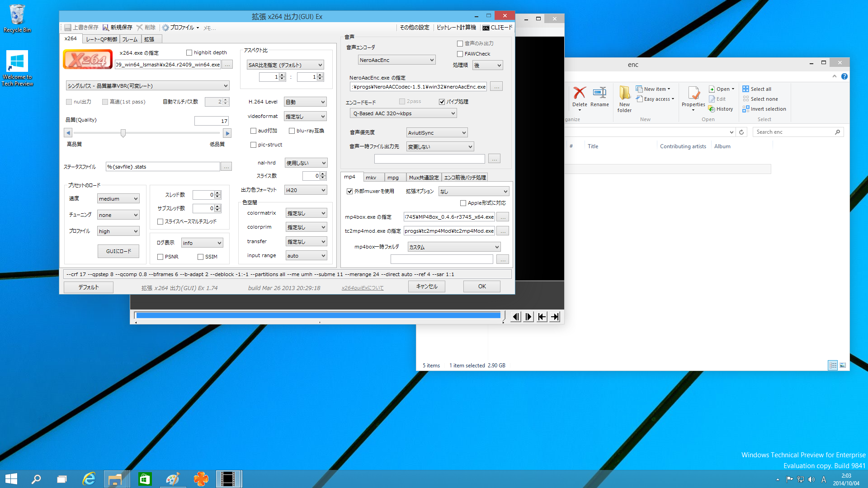
Task: Click the OK button
Action: pyautogui.click(x=482, y=286)
